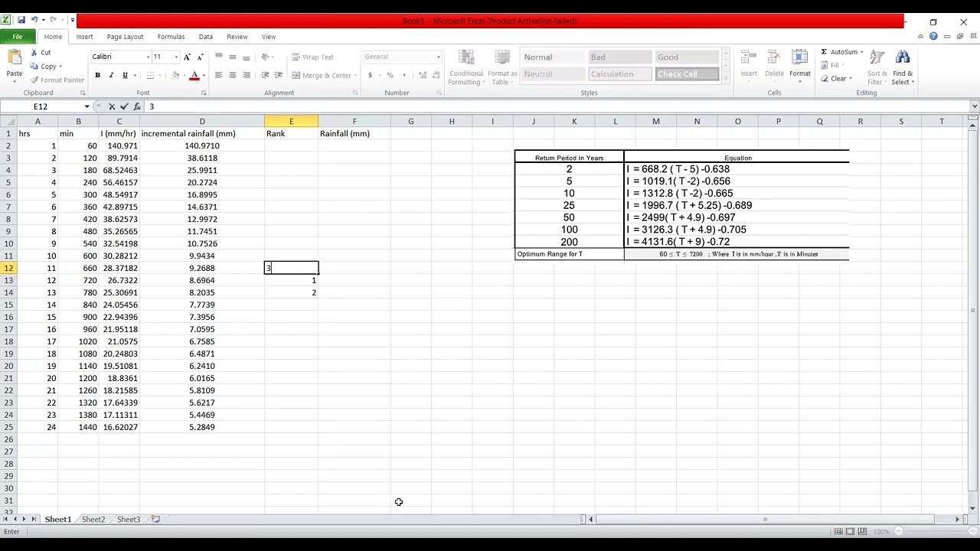Increase font size with Grow Font
Viewport: 980px width, 551px height.
point(187,57)
